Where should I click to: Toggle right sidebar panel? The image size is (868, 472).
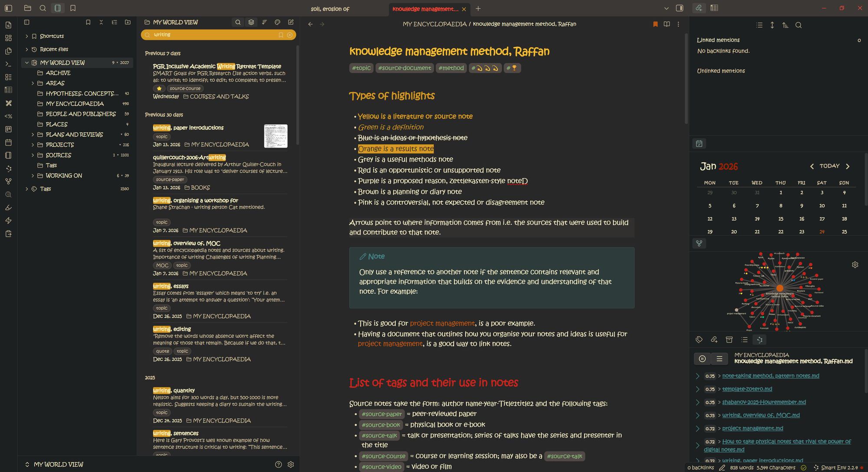point(680,8)
